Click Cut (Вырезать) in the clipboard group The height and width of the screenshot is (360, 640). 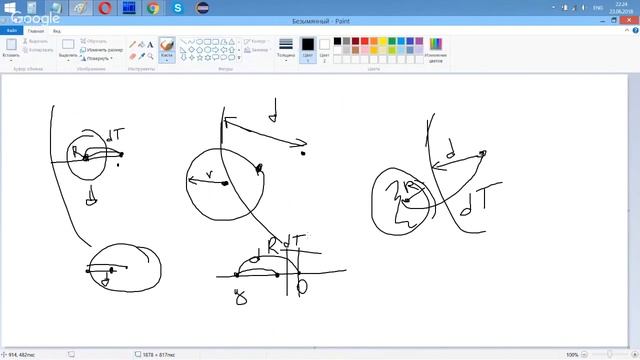point(35,41)
